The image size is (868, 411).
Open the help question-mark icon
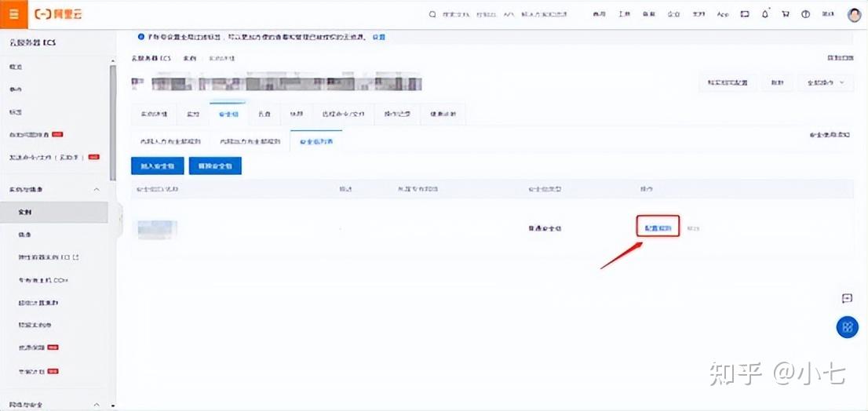[x=805, y=14]
